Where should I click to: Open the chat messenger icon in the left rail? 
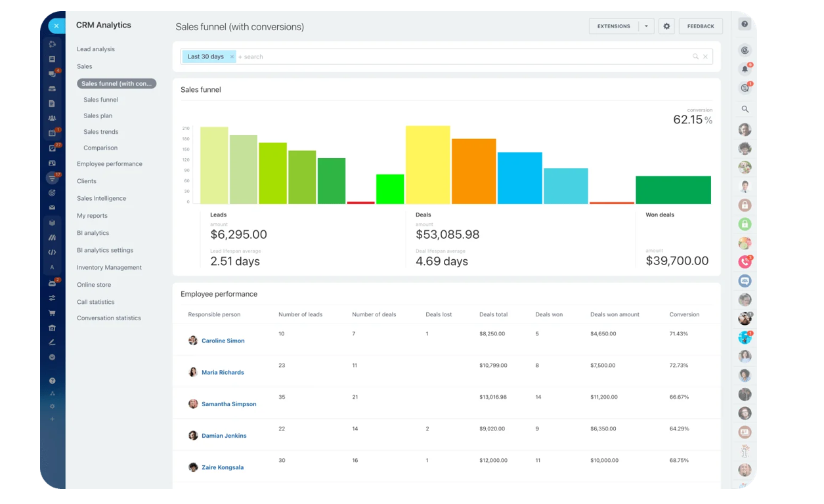[x=53, y=73]
